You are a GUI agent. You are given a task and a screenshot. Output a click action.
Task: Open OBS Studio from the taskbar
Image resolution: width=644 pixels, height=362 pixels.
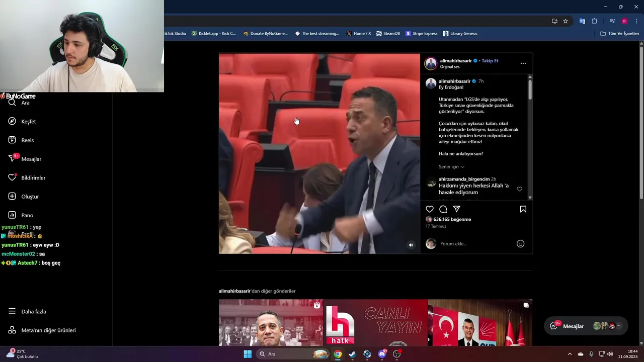coord(397,354)
